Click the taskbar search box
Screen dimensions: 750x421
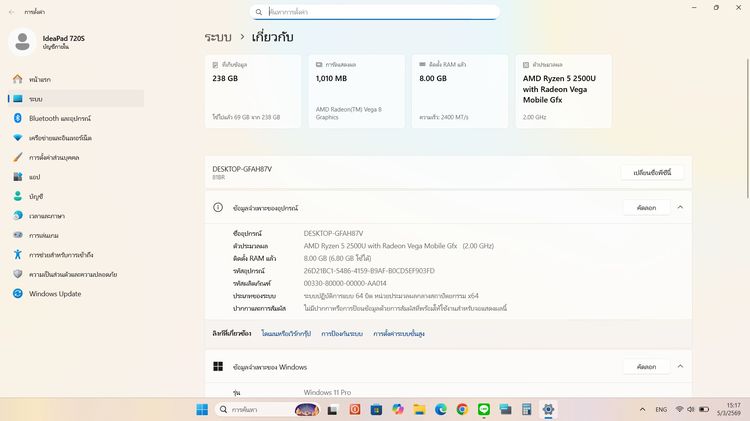point(267,410)
